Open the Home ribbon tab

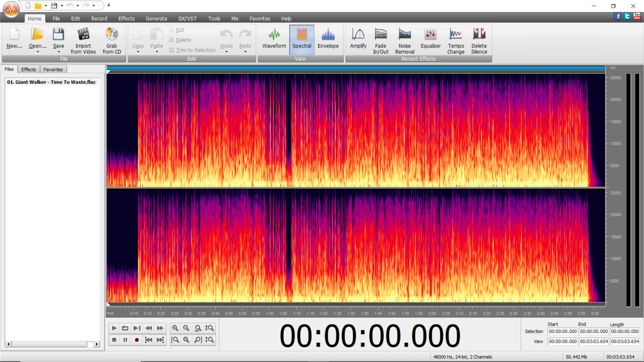(35, 18)
